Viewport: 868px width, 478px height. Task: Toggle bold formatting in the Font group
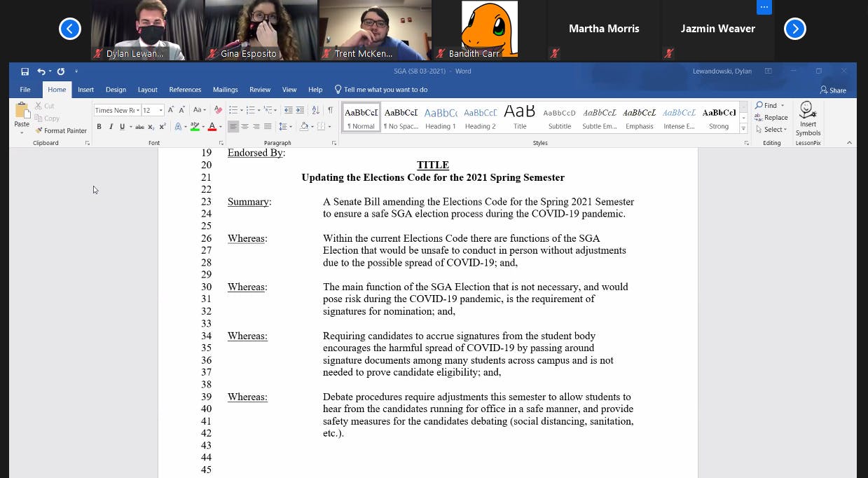click(x=99, y=126)
